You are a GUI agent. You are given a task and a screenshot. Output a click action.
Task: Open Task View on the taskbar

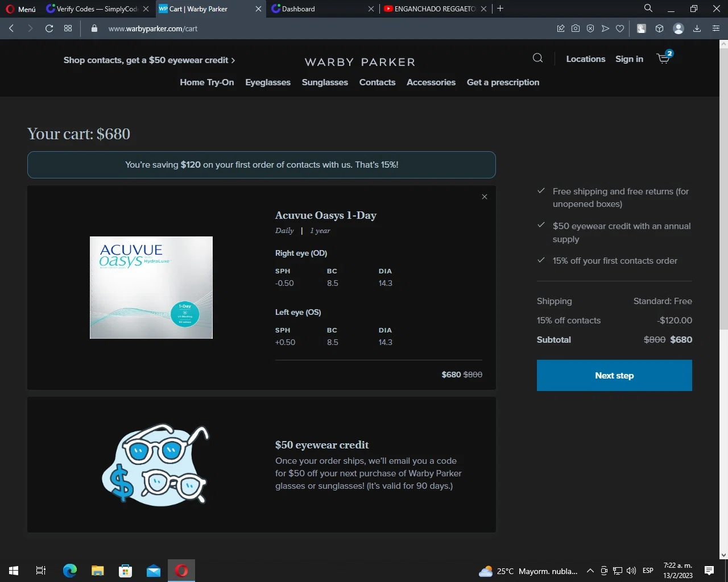coord(41,571)
